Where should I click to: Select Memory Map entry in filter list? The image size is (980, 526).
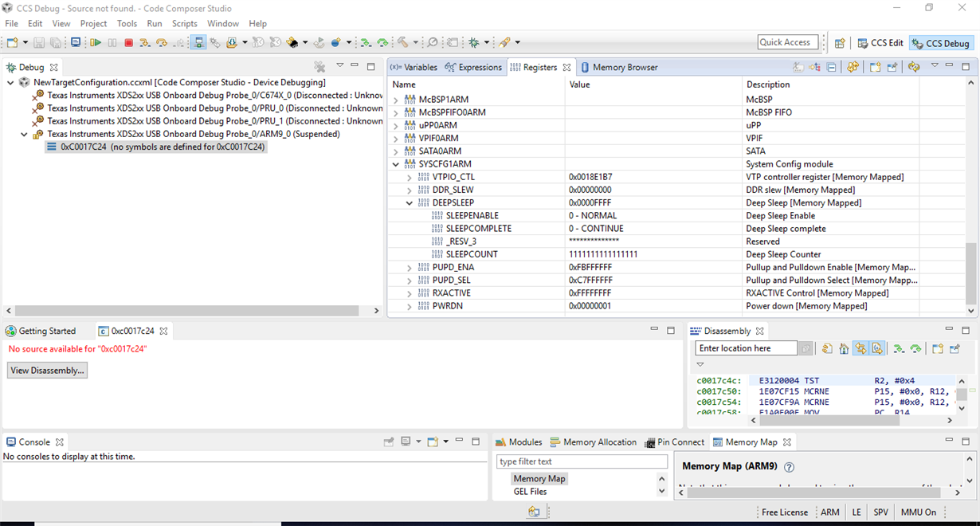pos(539,479)
